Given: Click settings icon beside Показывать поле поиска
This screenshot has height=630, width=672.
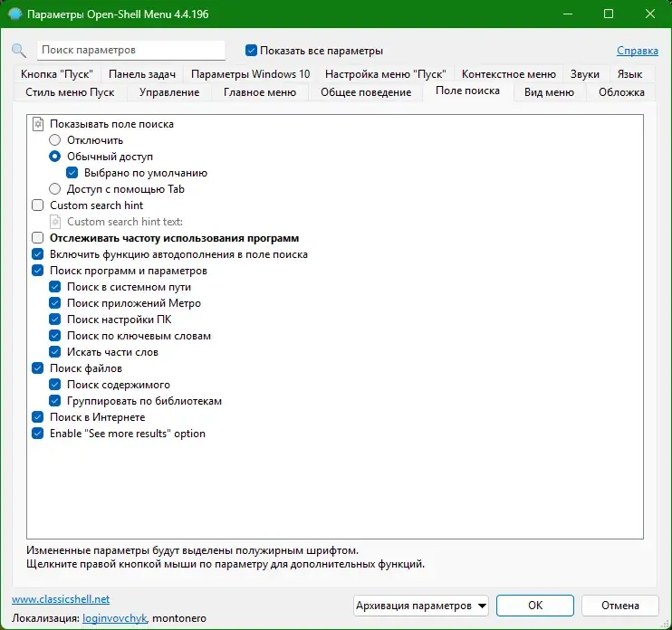Looking at the screenshot, I should tap(38, 124).
